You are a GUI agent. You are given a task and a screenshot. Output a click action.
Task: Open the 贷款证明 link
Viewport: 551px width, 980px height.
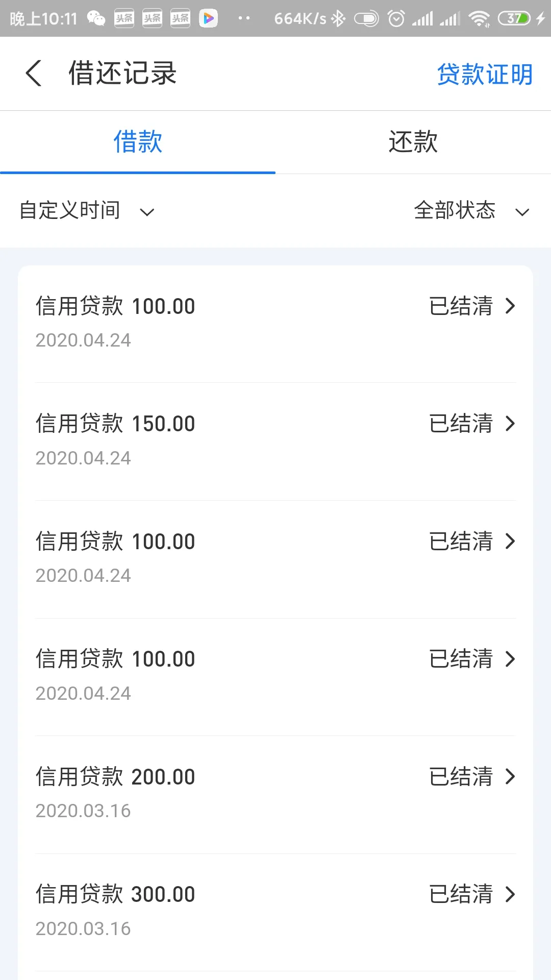point(485,74)
